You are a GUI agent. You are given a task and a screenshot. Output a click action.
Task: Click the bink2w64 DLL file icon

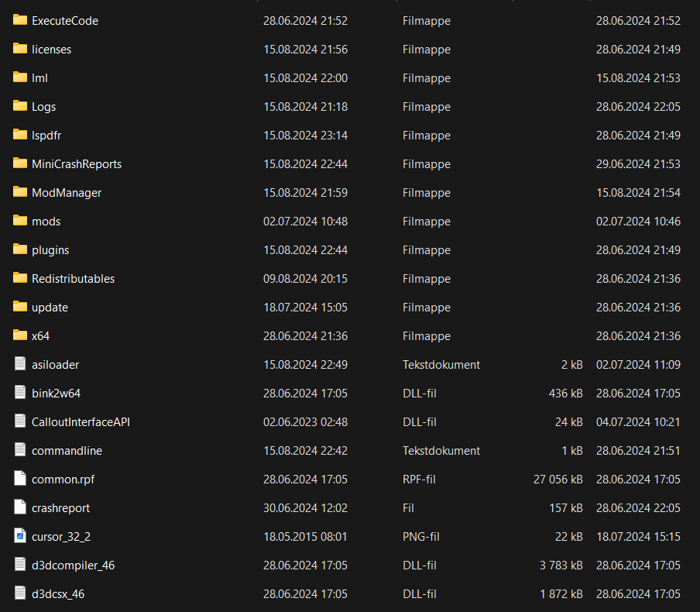coord(20,393)
